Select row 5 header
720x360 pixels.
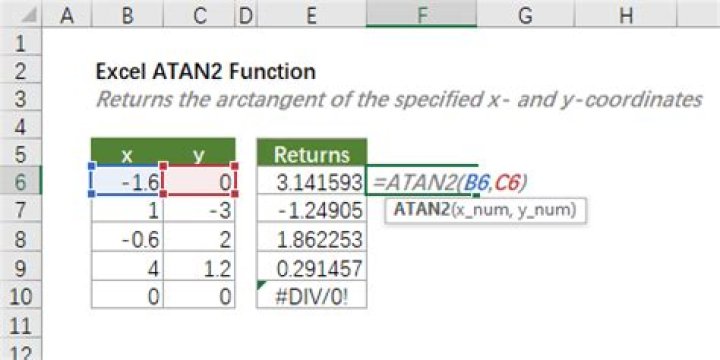coord(21,154)
